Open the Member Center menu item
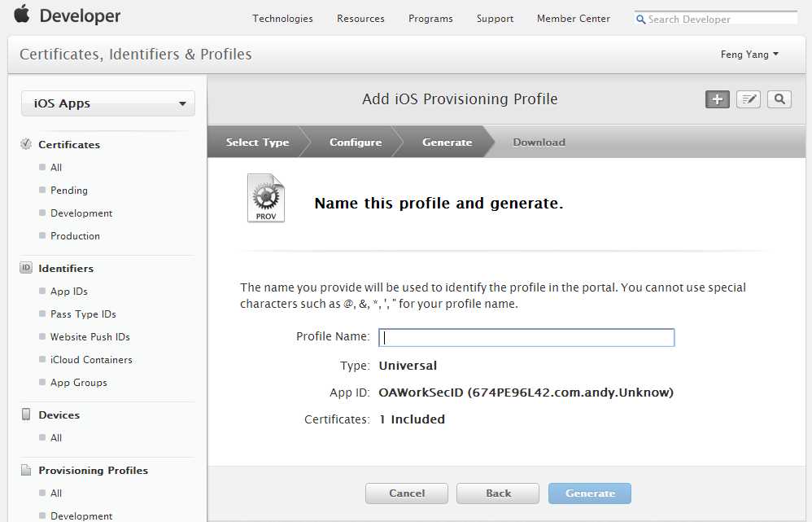Image resolution: width=812 pixels, height=522 pixels. [x=573, y=19]
